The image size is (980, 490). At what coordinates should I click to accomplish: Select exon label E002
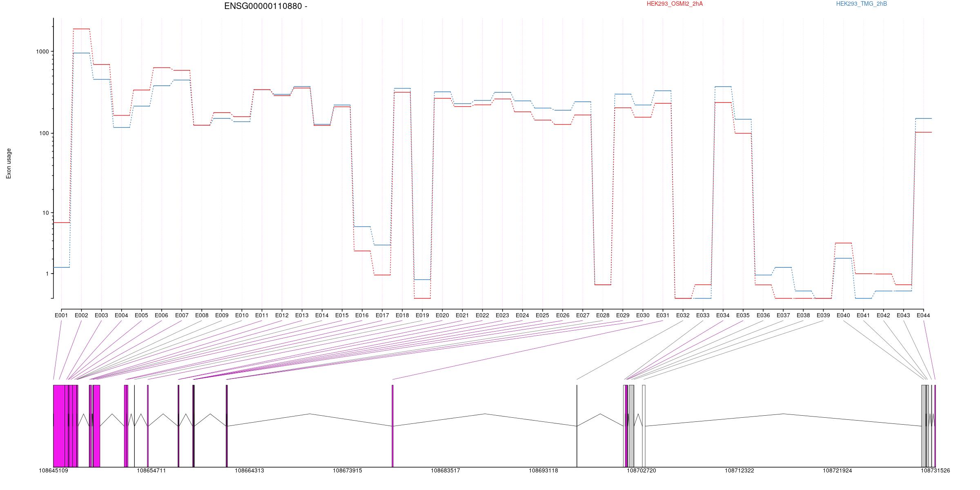click(81, 315)
